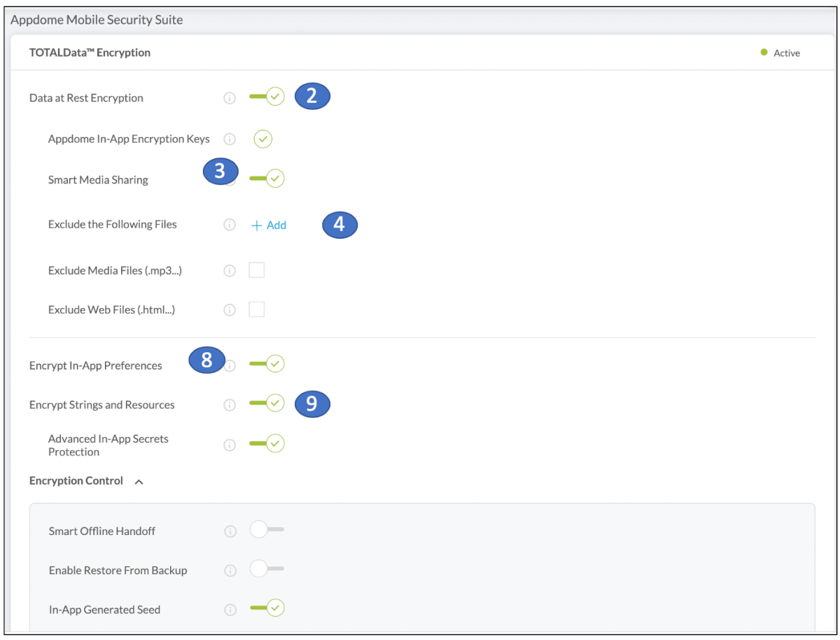Viewport: 840px width, 640px height.
Task: Click the Enable Restore From Backup label
Action: [118, 571]
